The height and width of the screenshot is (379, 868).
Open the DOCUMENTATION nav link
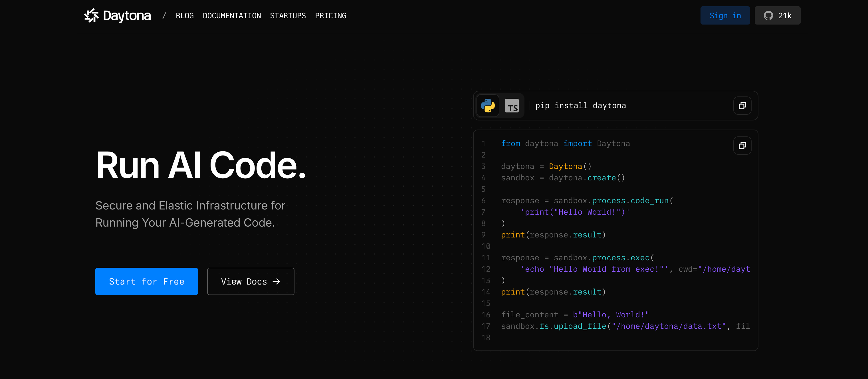[x=232, y=16]
